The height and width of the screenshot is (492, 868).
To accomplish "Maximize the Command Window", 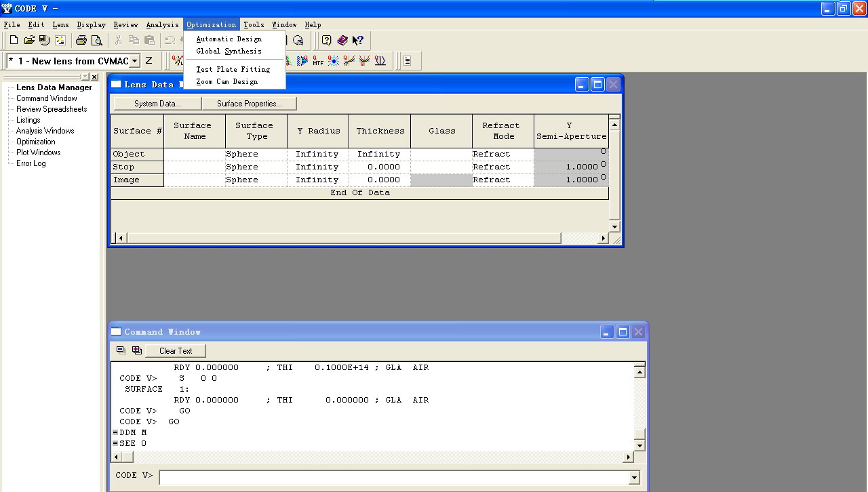I will (x=623, y=332).
